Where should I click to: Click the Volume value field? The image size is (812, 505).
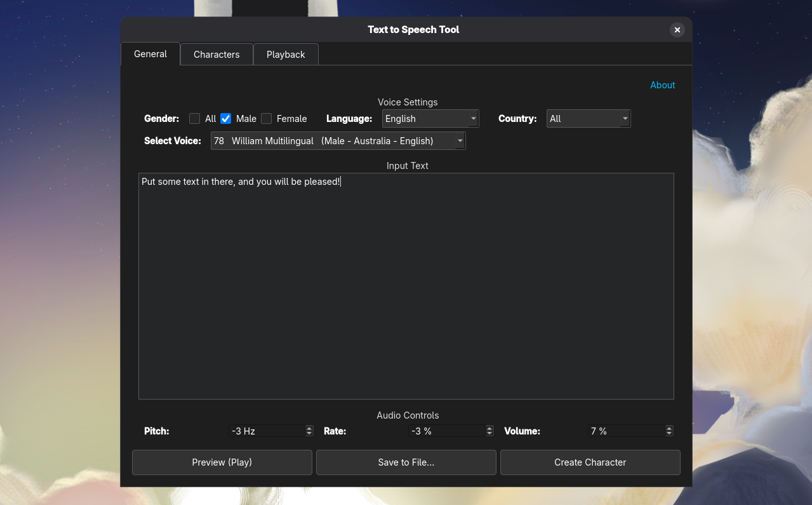625,431
